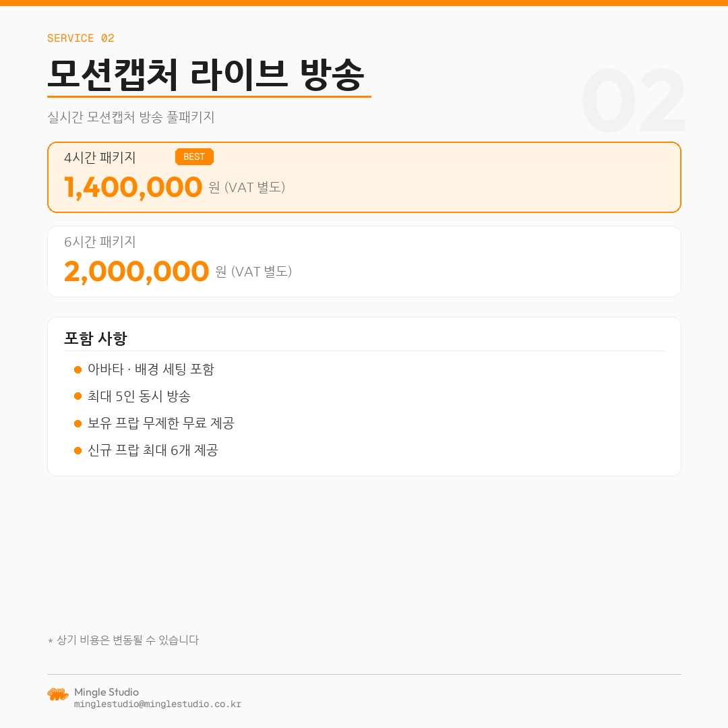Click the orange BEST badge
Screen dimensions: 728x728
(x=194, y=157)
